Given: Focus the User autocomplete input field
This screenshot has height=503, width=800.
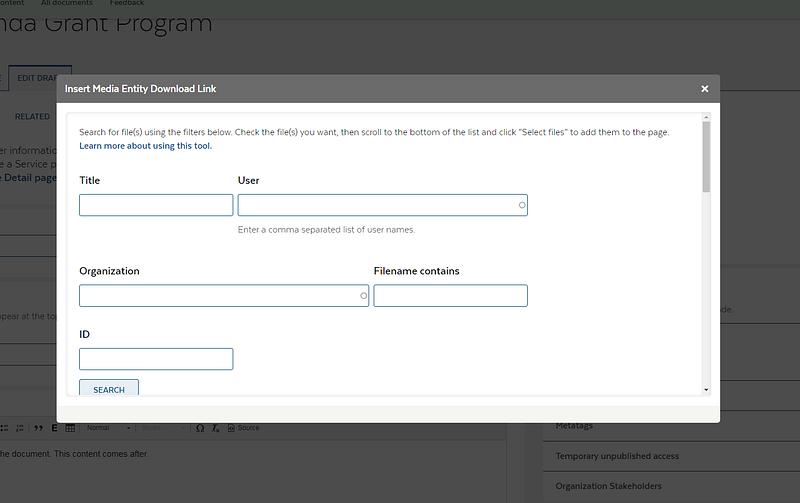Looking at the screenshot, I should (x=383, y=205).
